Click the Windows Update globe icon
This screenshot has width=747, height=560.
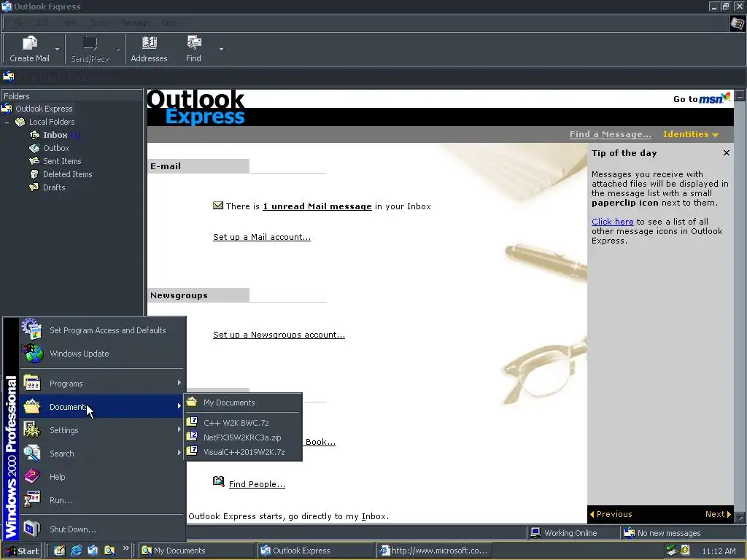click(x=32, y=354)
